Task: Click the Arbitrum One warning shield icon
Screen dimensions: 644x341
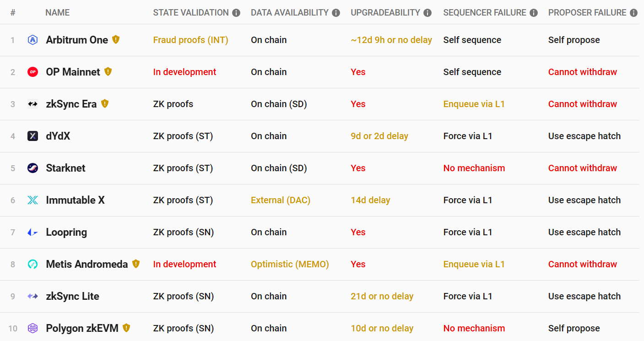Action: coord(116,39)
